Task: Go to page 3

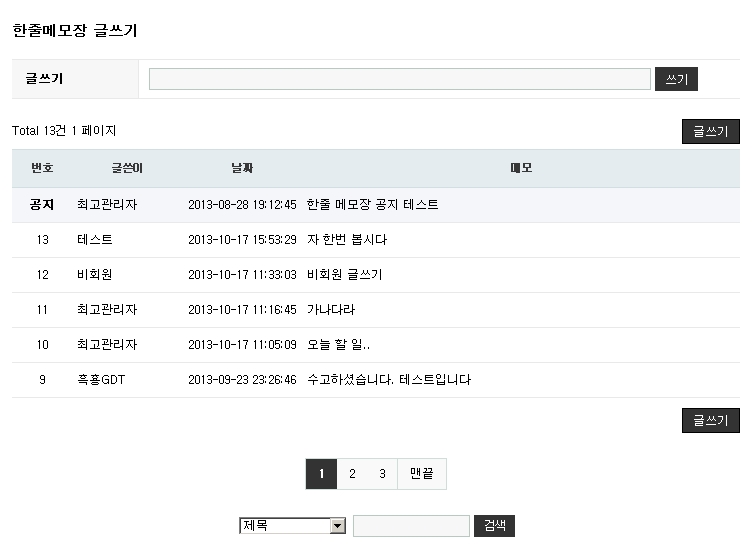Action: pyautogui.click(x=382, y=475)
